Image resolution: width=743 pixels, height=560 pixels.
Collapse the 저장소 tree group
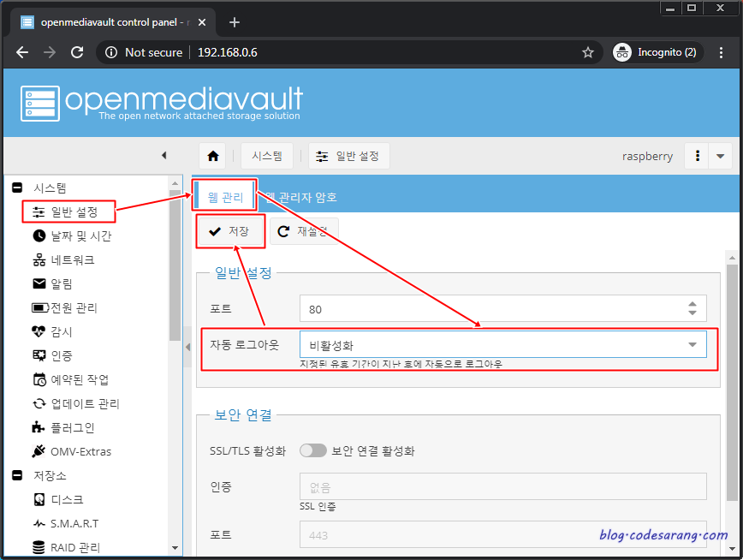(x=17, y=475)
